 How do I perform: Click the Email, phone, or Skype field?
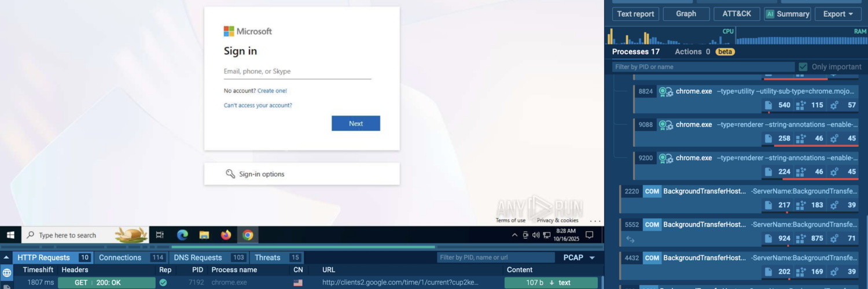tap(297, 72)
